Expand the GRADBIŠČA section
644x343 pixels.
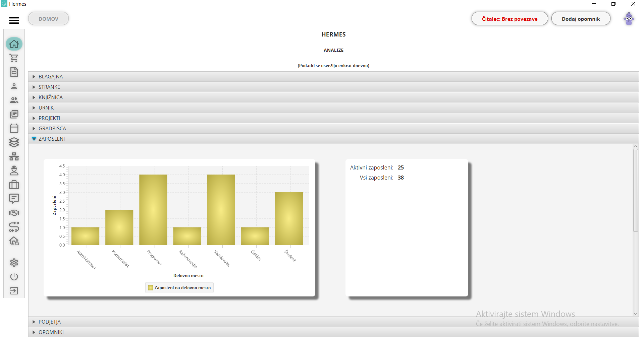[x=333, y=129]
